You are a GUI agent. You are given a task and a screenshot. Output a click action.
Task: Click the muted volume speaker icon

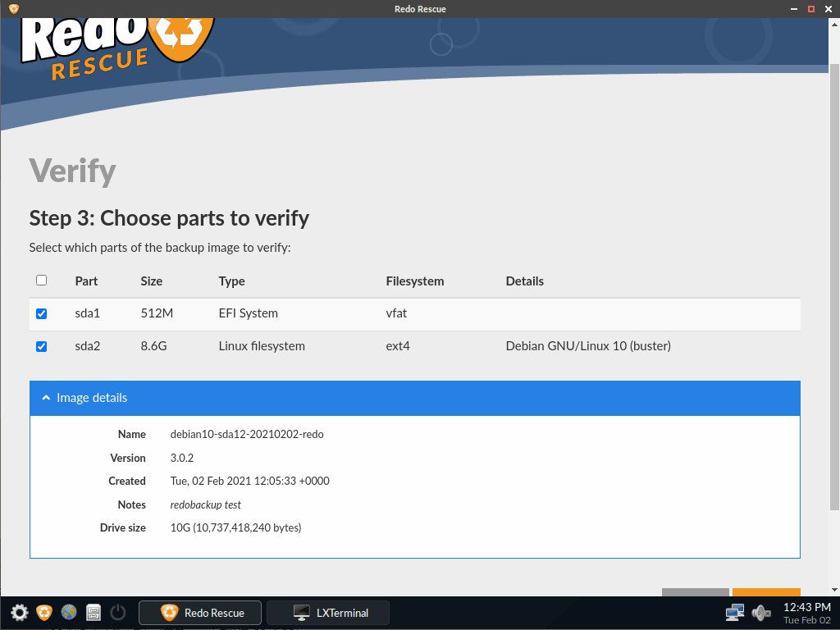tap(760, 612)
